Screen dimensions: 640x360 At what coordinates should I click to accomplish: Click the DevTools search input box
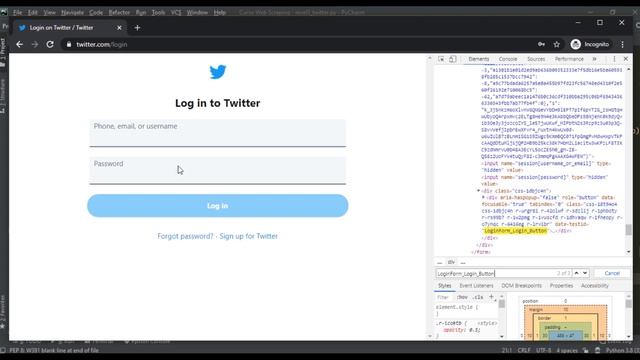click(x=503, y=273)
